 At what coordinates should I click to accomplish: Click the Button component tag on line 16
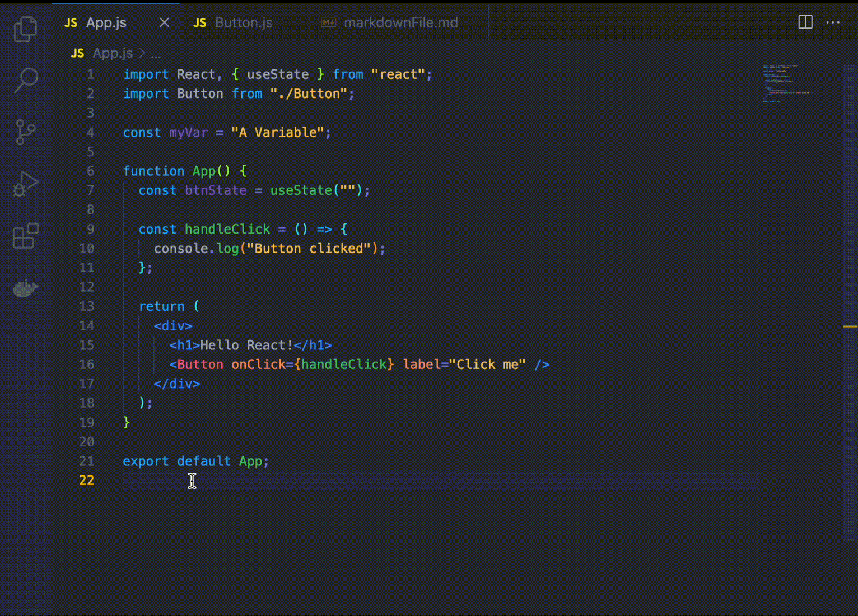199,365
